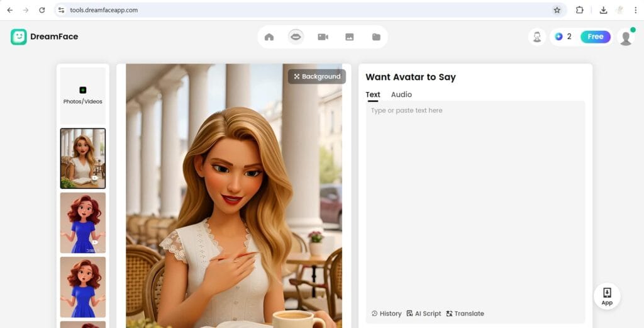Open the user profile avatar
The image size is (644, 328).
point(625,37)
